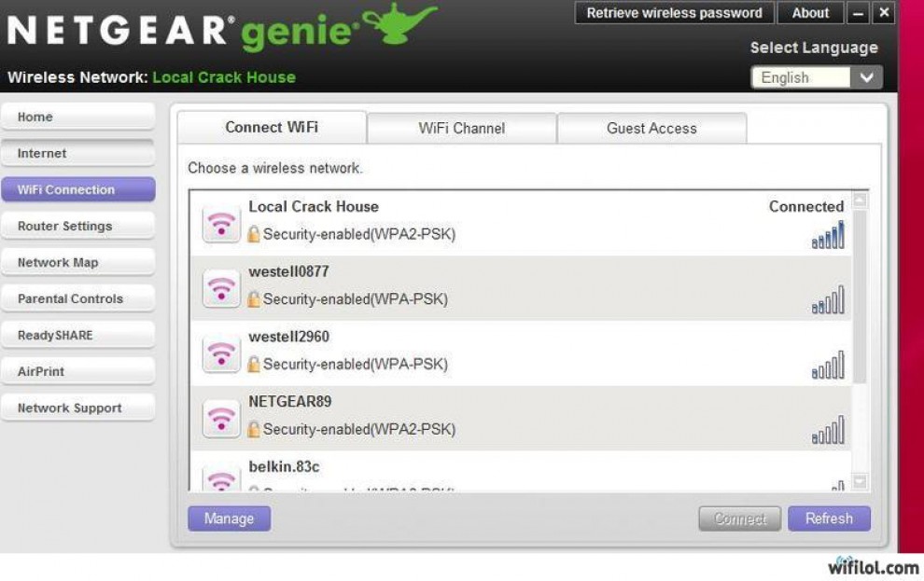The width and height of the screenshot is (924, 581).
Task: Open the About button
Action: (x=810, y=13)
